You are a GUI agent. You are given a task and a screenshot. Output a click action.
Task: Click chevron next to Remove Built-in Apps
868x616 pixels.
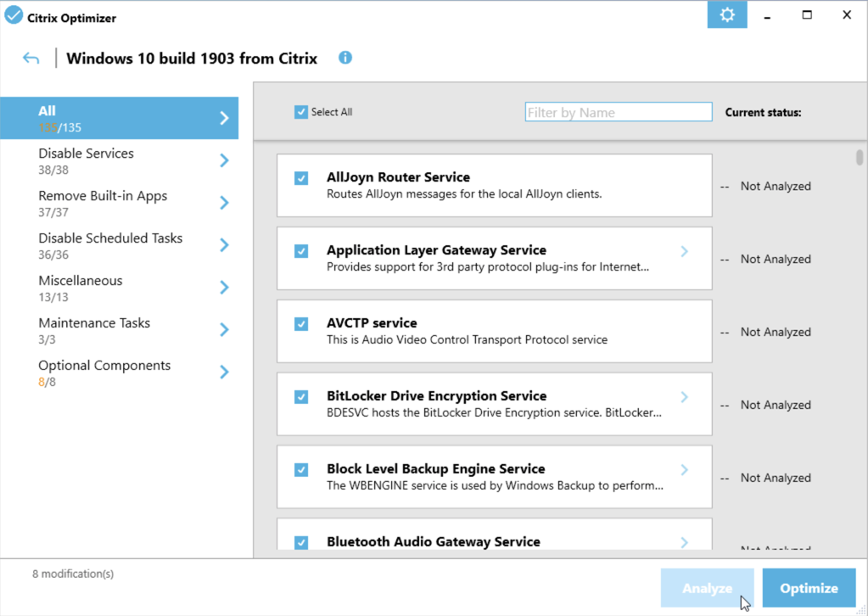(x=224, y=203)
